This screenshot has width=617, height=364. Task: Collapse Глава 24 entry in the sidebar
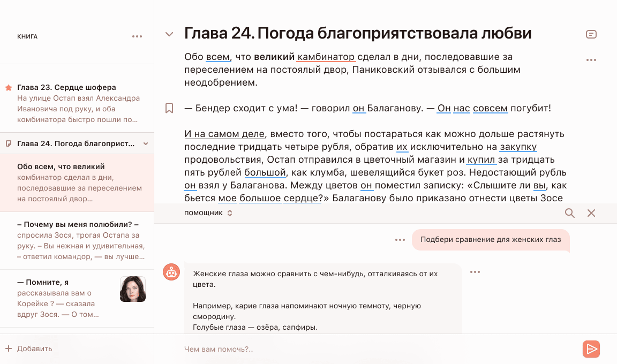pos(145,143)
